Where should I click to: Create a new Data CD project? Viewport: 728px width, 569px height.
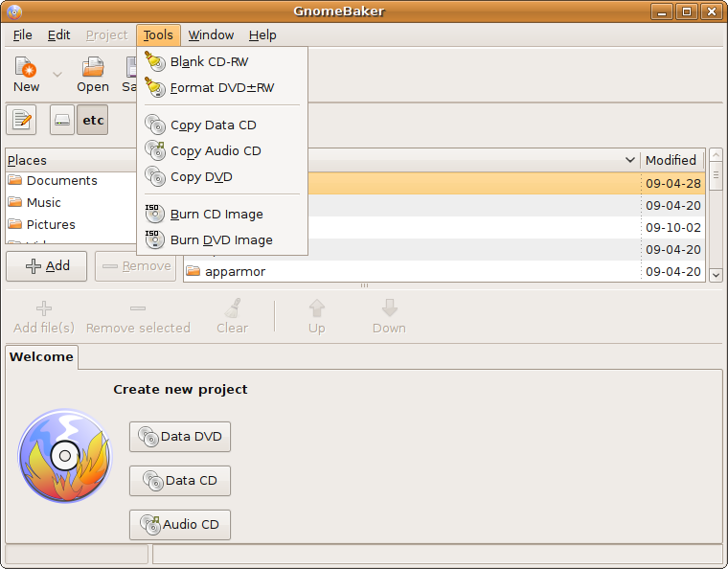point(180,481)
